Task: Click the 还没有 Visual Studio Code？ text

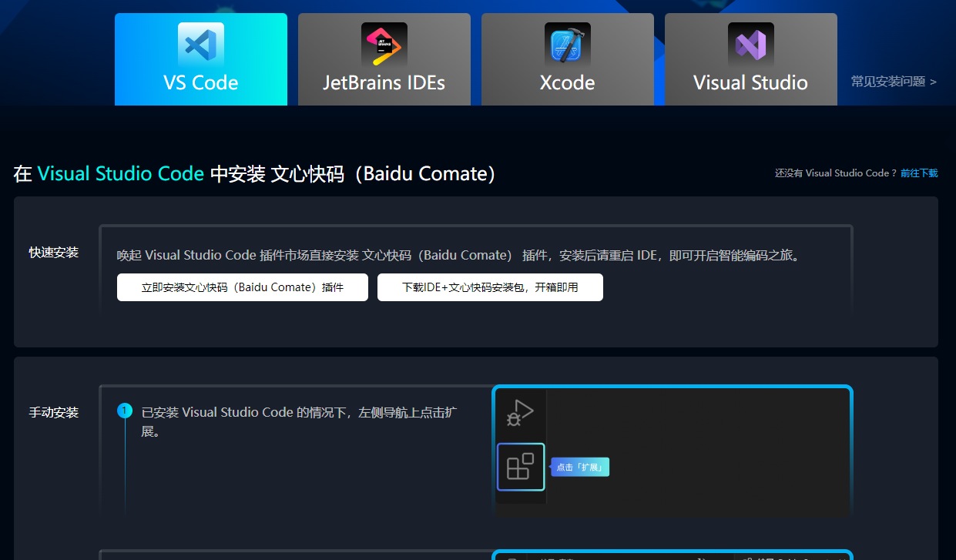Action: 836,173
